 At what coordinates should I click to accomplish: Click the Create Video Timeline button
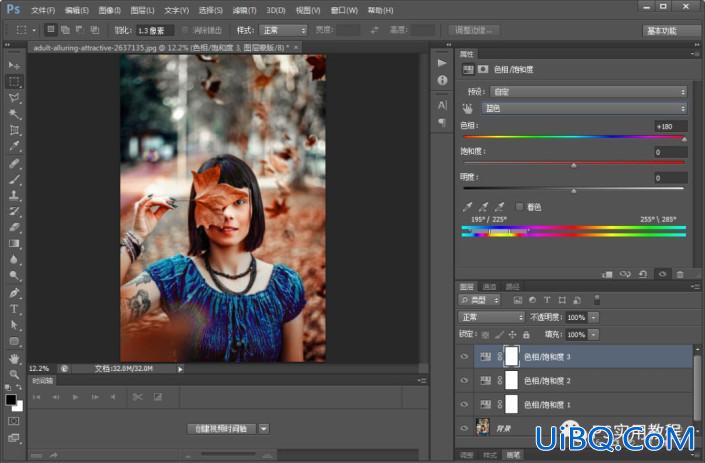coord(221,428)
